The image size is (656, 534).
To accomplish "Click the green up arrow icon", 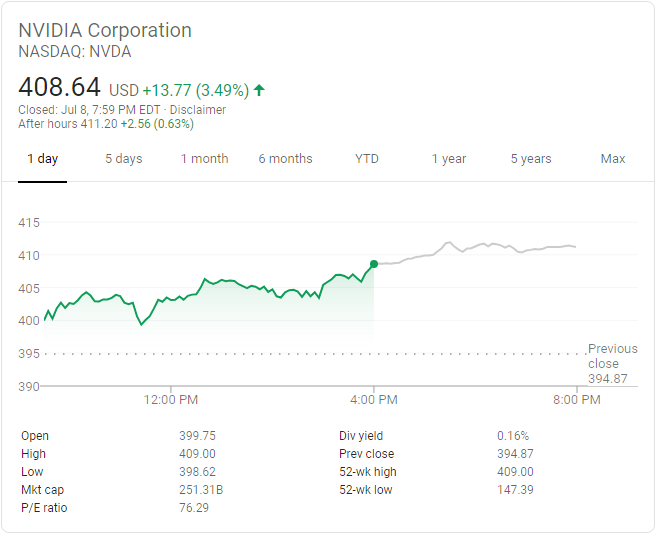I will point(259,90).
